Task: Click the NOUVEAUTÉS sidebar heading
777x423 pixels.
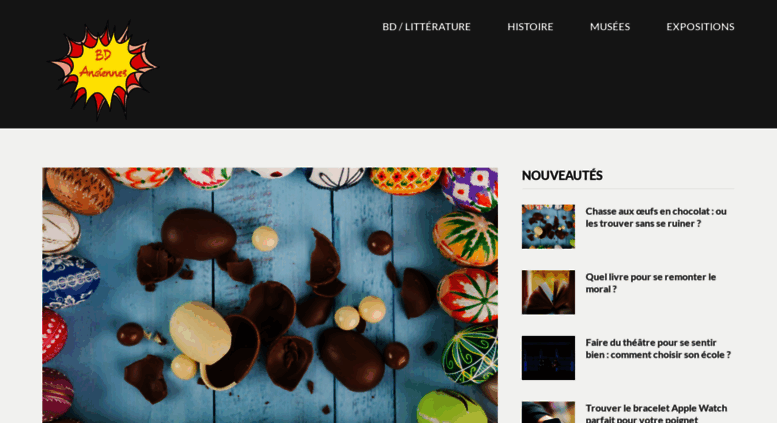Action: click(x=562, y=175)
